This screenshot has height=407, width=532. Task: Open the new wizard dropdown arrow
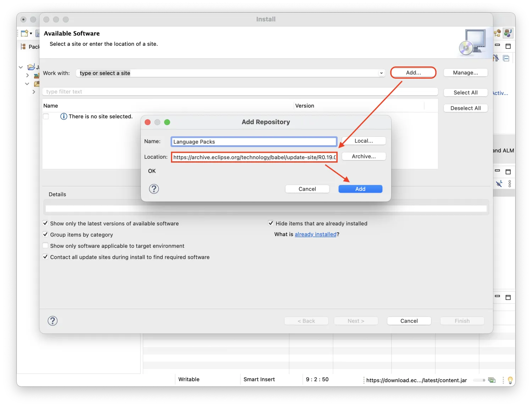pos(31,34)
